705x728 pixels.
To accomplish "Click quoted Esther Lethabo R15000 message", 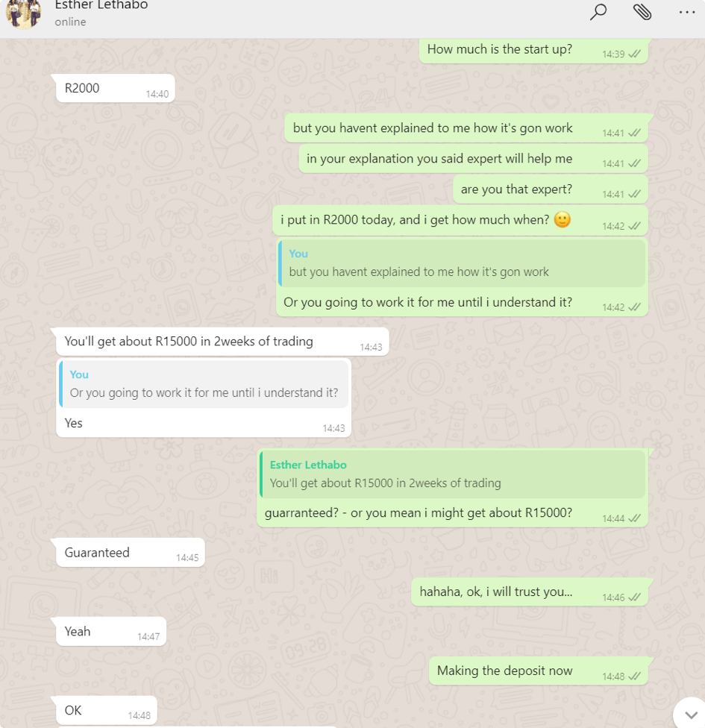I will pos(452,474).
